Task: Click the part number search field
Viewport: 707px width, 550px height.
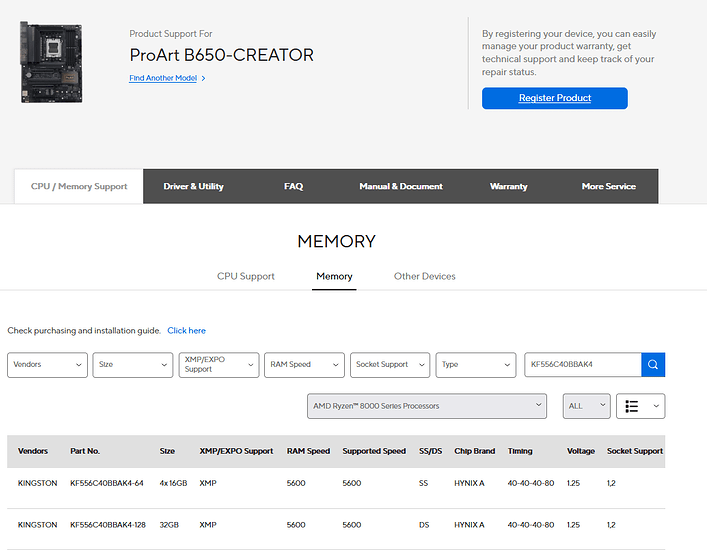Action: pos(582,365)
